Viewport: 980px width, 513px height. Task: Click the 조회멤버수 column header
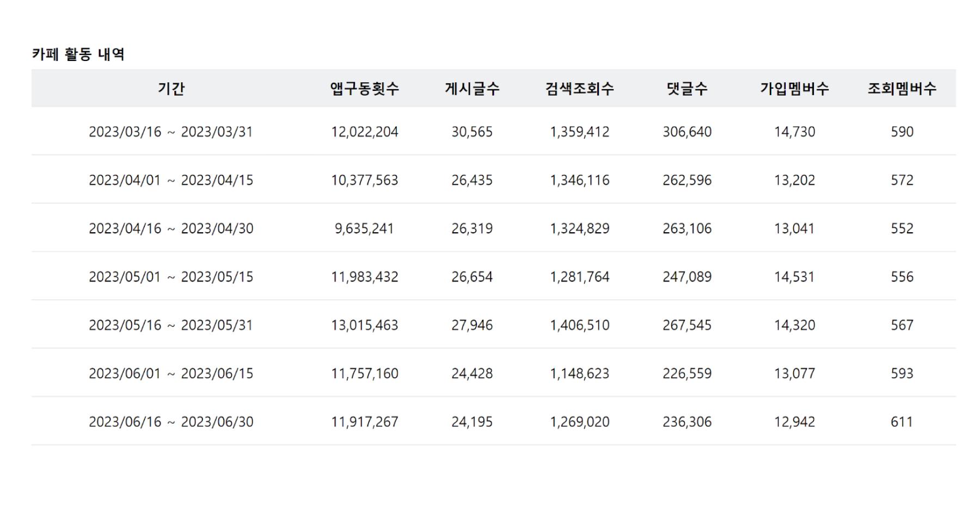coord(902,88)
